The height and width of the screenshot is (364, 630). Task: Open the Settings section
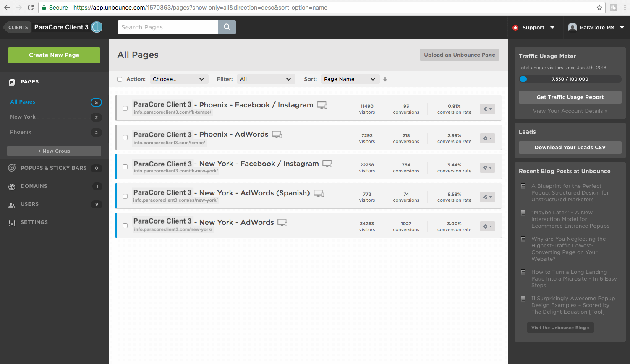[x=34, y=222]
